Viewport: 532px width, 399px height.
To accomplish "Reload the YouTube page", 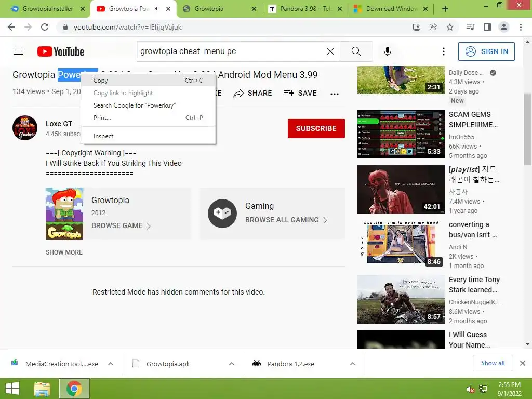I will point(45,27).
